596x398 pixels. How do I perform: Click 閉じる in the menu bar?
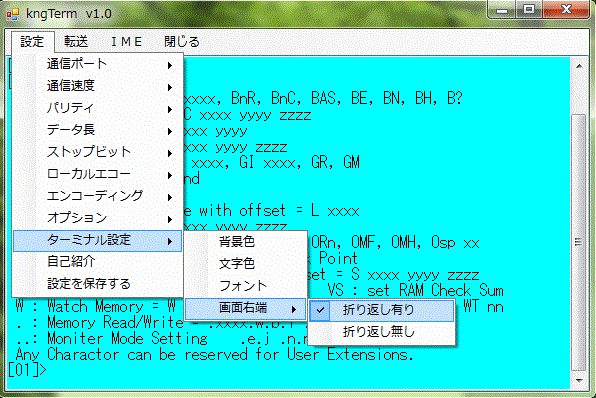(182, 41)
